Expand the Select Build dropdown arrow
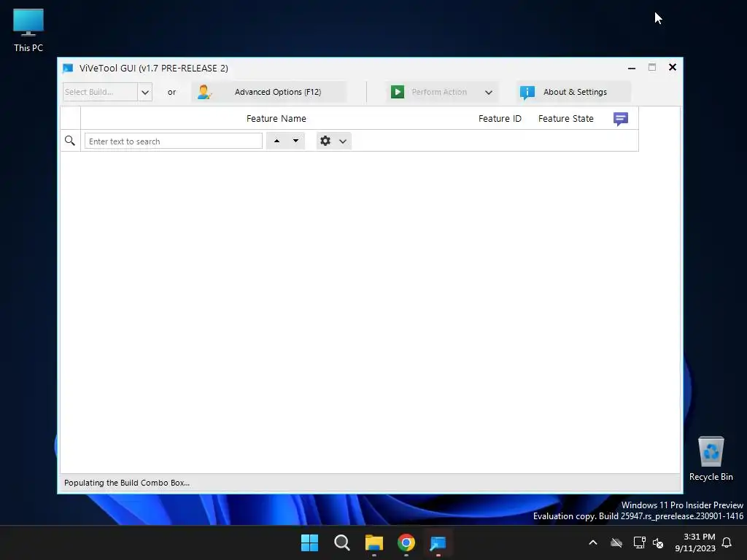This screenshot has width=747, height=560. tap(145, 93)
